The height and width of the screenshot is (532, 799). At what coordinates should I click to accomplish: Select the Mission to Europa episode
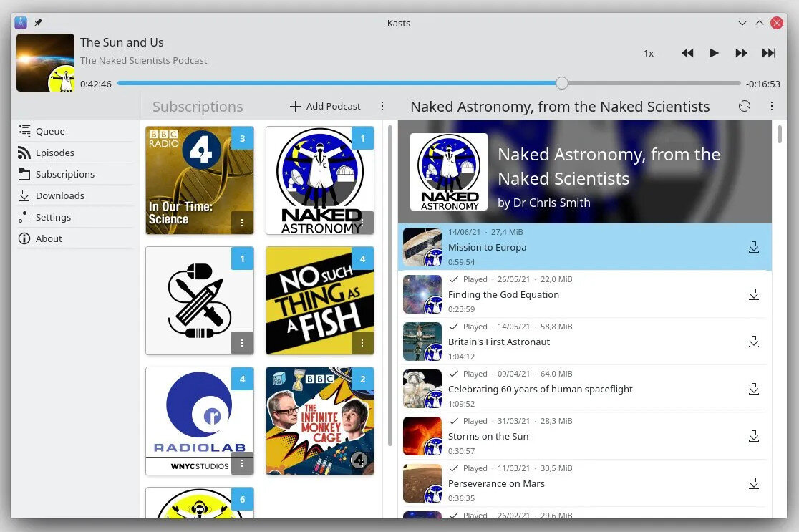[x=585, y=247]
